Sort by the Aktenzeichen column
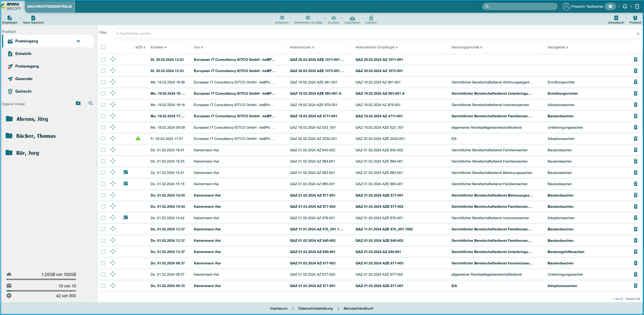 pos(302,47)
